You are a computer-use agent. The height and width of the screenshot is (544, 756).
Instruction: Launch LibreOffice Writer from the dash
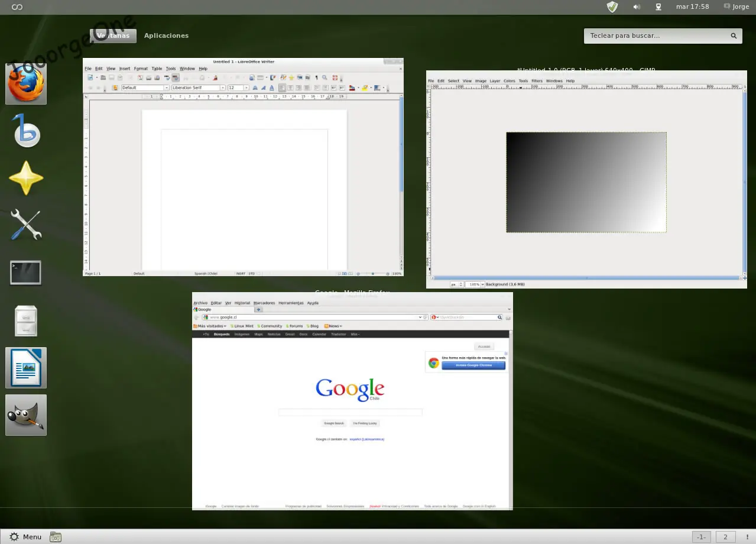tap(26, 368)
